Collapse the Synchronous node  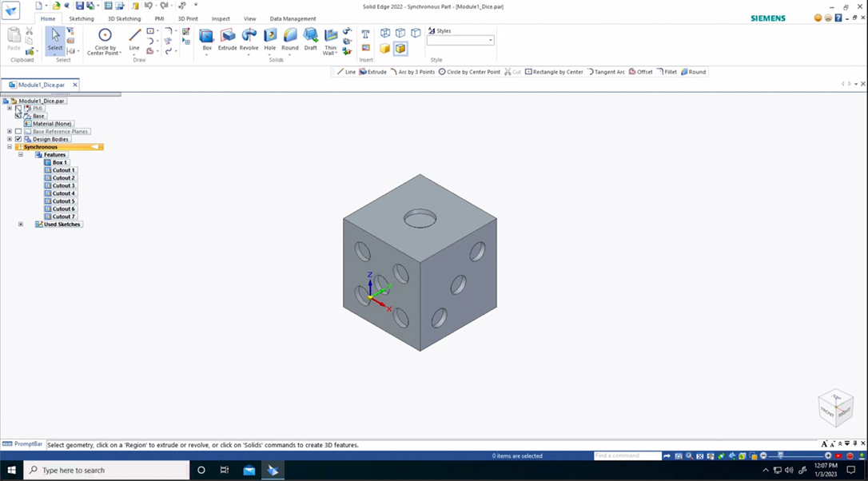coord(10,147)
